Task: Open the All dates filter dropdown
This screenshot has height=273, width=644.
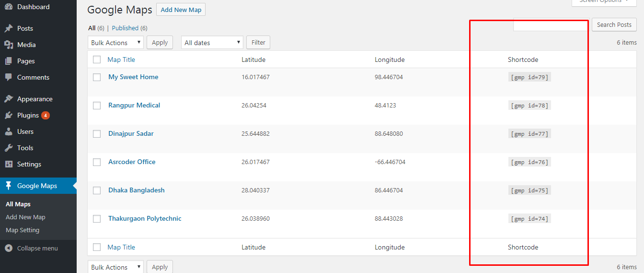Action: [212, 43]
